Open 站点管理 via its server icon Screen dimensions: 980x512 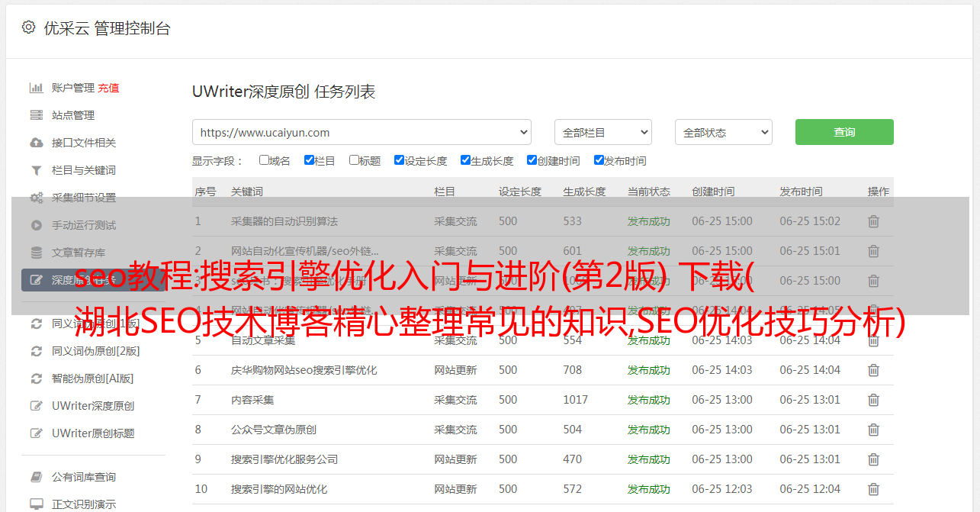point(36,115)
